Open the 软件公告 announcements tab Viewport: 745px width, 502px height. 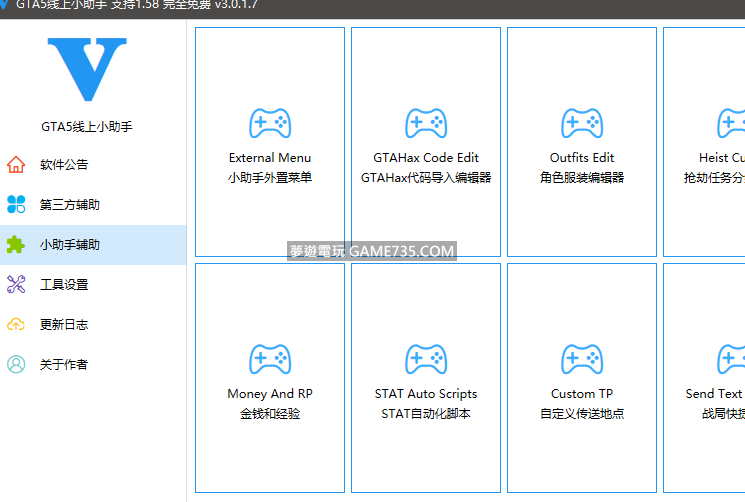pyautogui.click(x=64, y=165)
